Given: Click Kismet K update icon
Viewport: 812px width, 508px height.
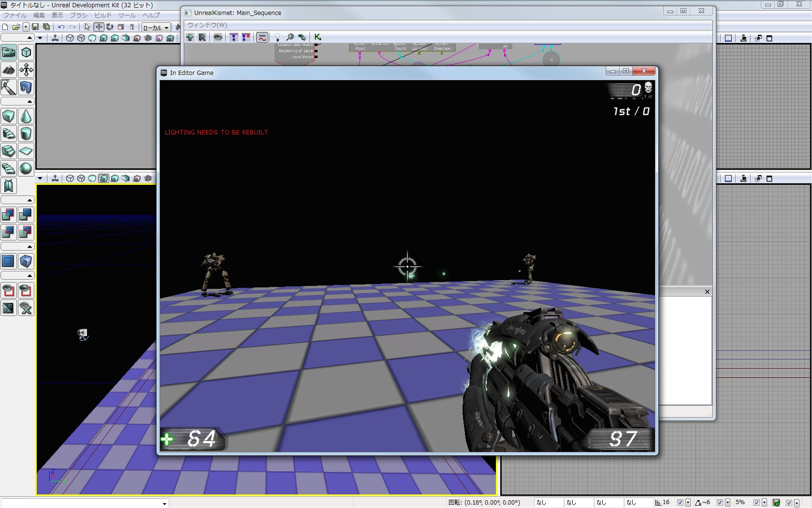Looking at the screenshot, I should click(318, 37).
